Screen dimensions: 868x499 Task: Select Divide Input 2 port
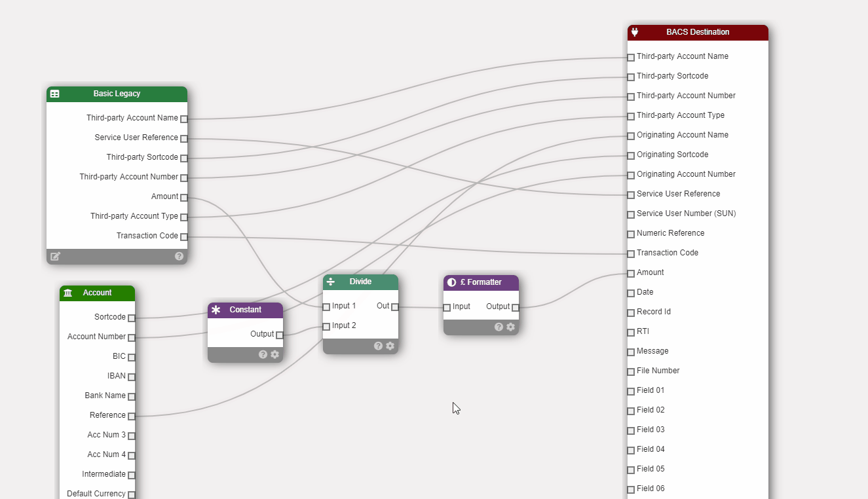[326, 326]
